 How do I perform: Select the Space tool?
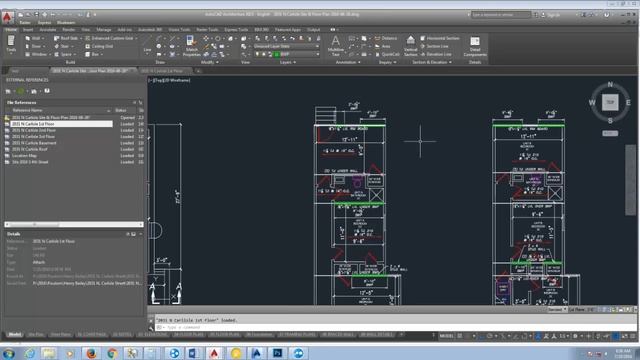pyautogui.click(x=62, y=54)
